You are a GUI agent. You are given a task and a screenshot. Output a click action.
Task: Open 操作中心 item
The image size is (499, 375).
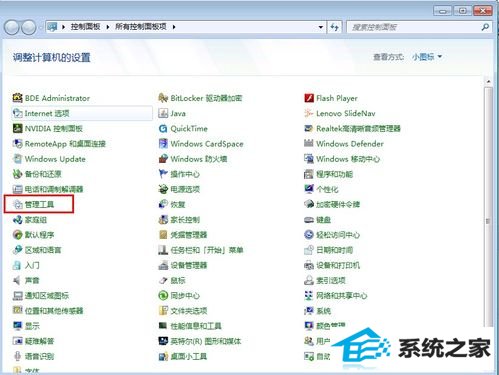(179, 174)
